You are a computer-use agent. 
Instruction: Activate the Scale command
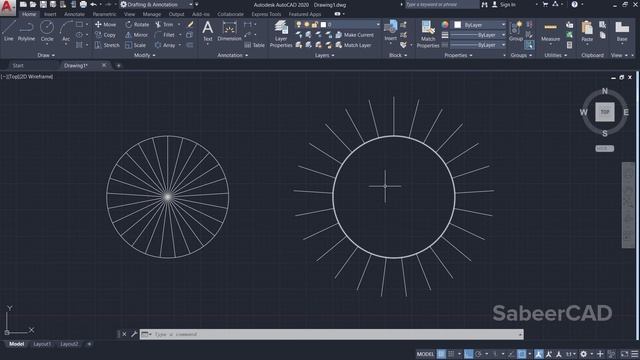click(x=136, y=45)
